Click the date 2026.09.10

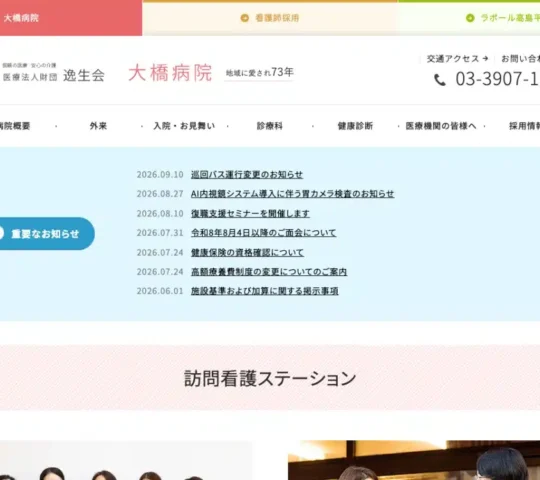pos(160,175)
